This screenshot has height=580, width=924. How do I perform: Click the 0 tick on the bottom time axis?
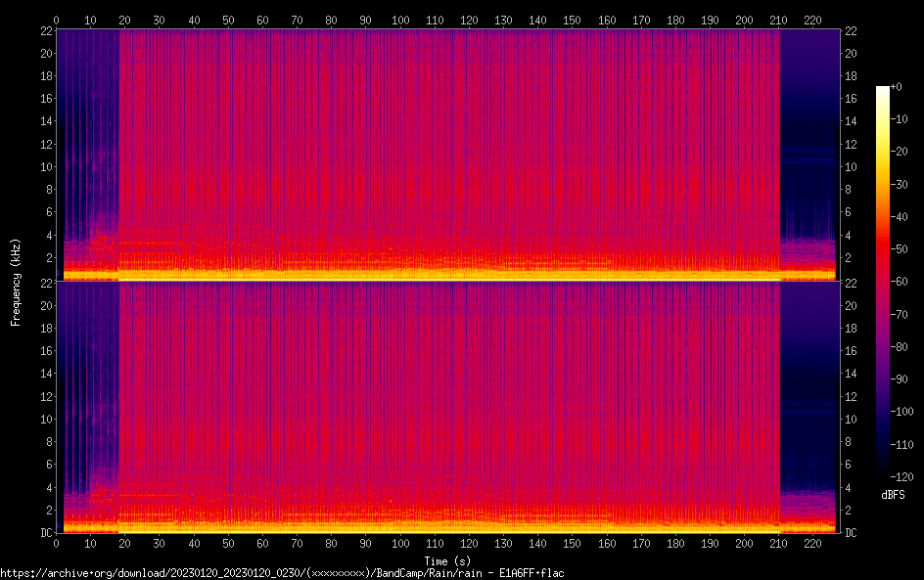click(x=57, y=543)
